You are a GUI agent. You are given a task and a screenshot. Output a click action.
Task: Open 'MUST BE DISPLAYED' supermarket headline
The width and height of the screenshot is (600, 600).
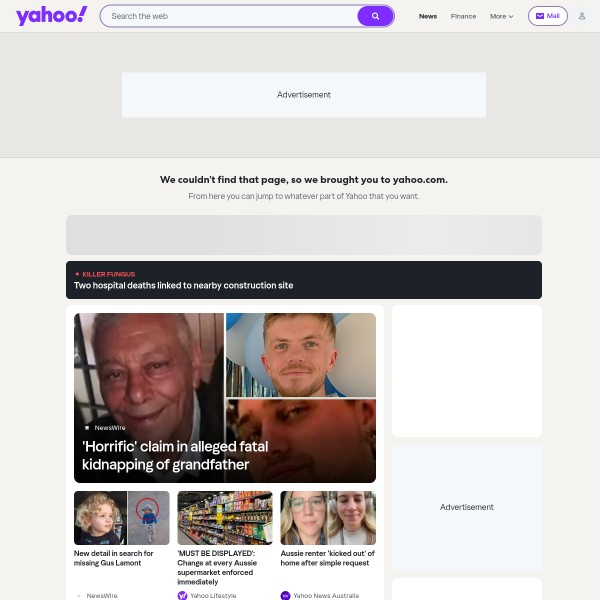(x=217, y=567)
